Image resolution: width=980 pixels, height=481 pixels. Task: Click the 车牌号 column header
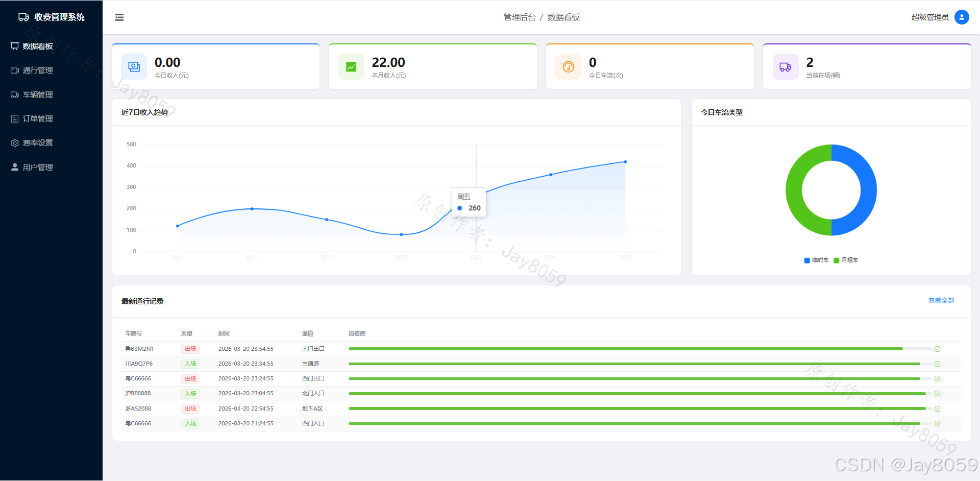(x=134, y=334)
